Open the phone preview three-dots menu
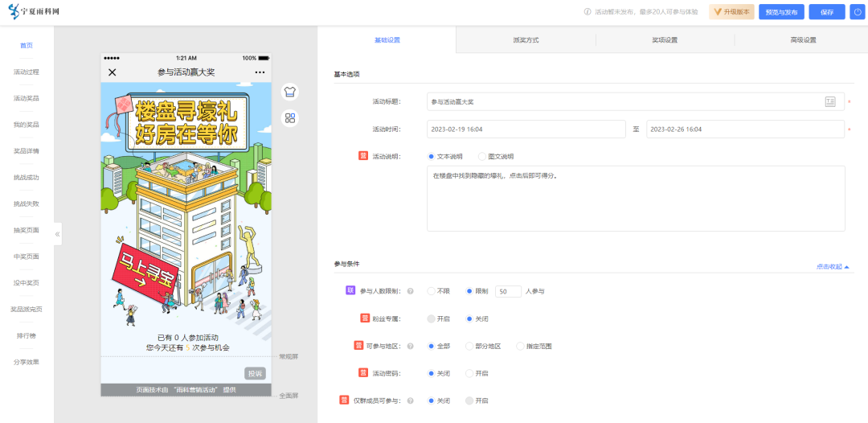Viewport: 868px width, 423px height. click(260, 72)
